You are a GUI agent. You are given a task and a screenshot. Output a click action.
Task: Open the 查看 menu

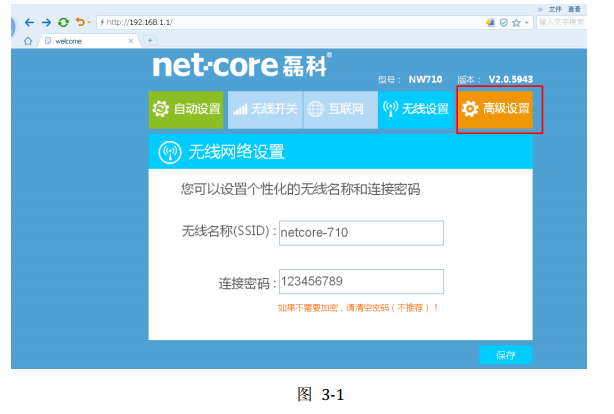point(574,9)
